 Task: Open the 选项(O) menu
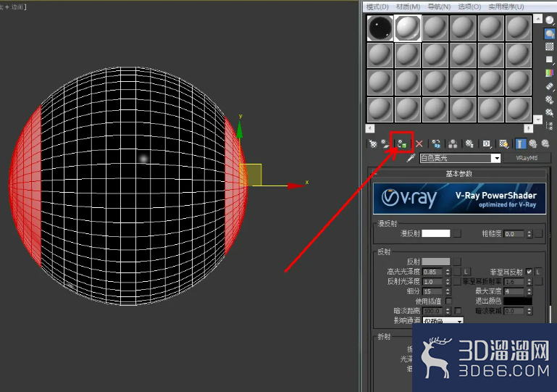(469, 7)
